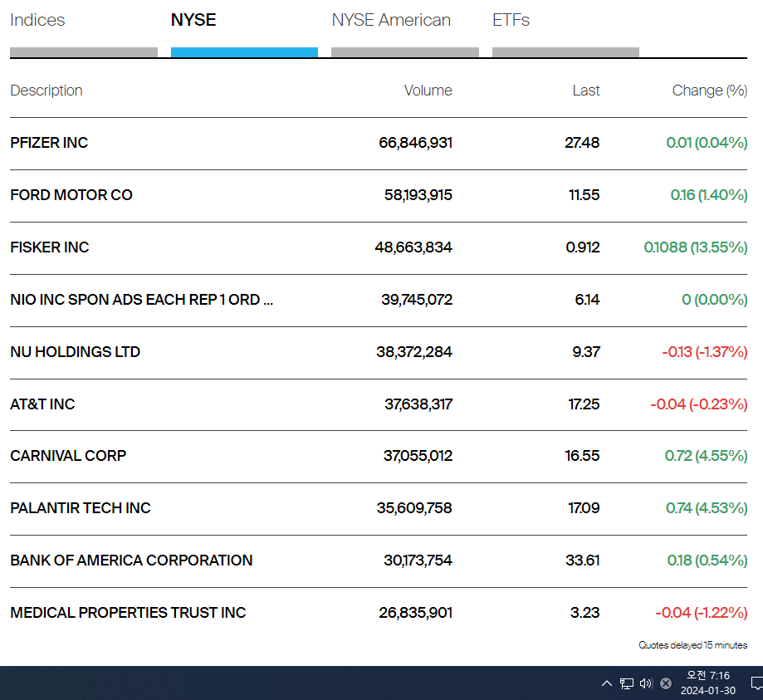Open FISKER INC stock row

coord(379,247)
